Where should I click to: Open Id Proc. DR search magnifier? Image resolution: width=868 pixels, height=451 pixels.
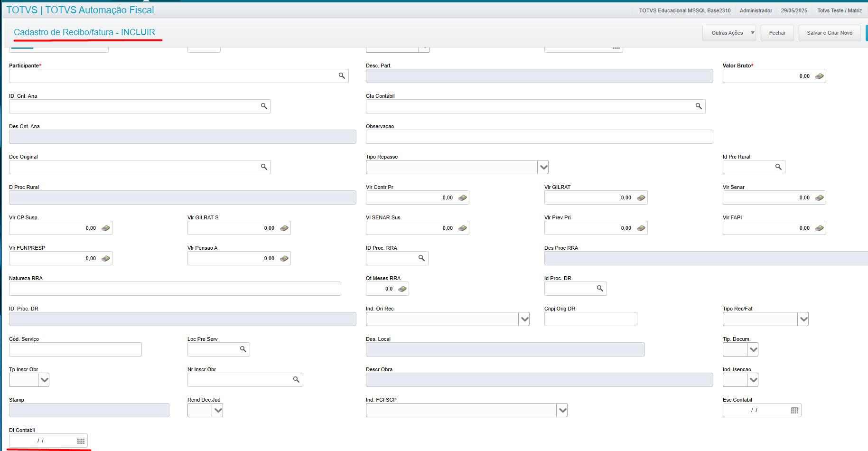(600, 289)
